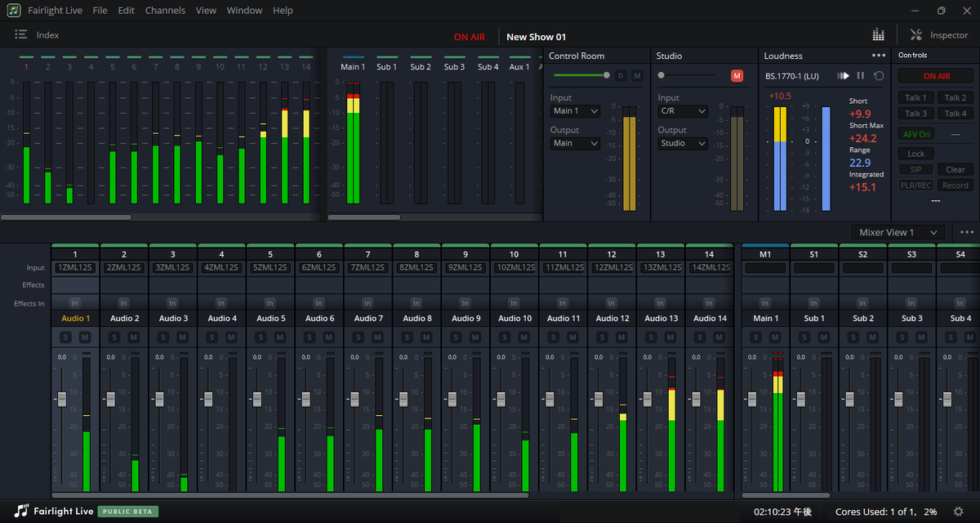Open the Window menu
980x523 pixels.
pyautogui.click(x=244, y=11)
